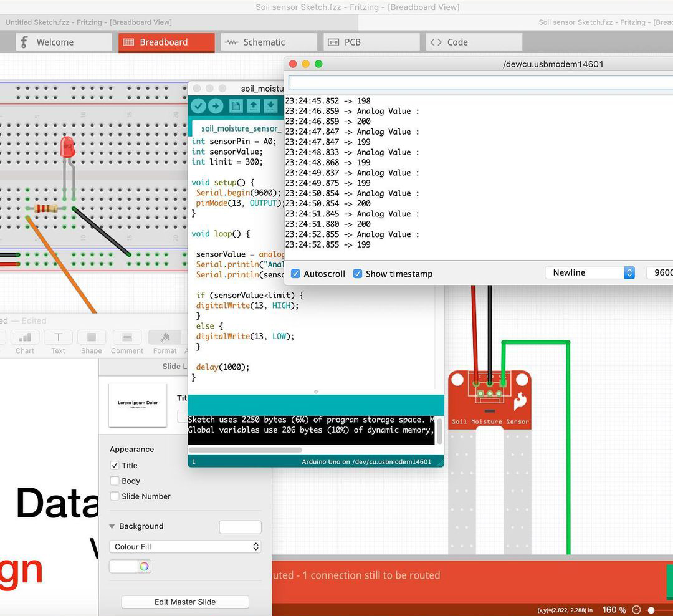Viewport: 673px width, 616px height.
Task: Click the Arduino console vertical scrollbar
Action: tap(439, 431)
